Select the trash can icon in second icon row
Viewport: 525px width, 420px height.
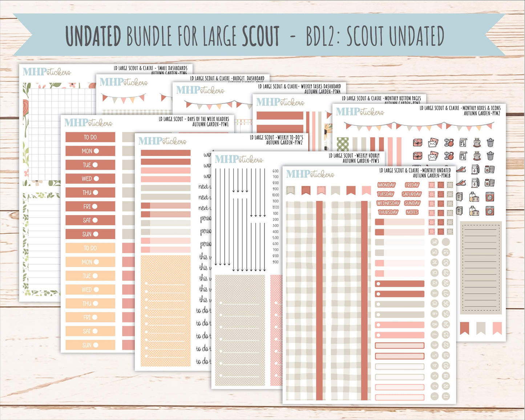(x=490, y=156)
